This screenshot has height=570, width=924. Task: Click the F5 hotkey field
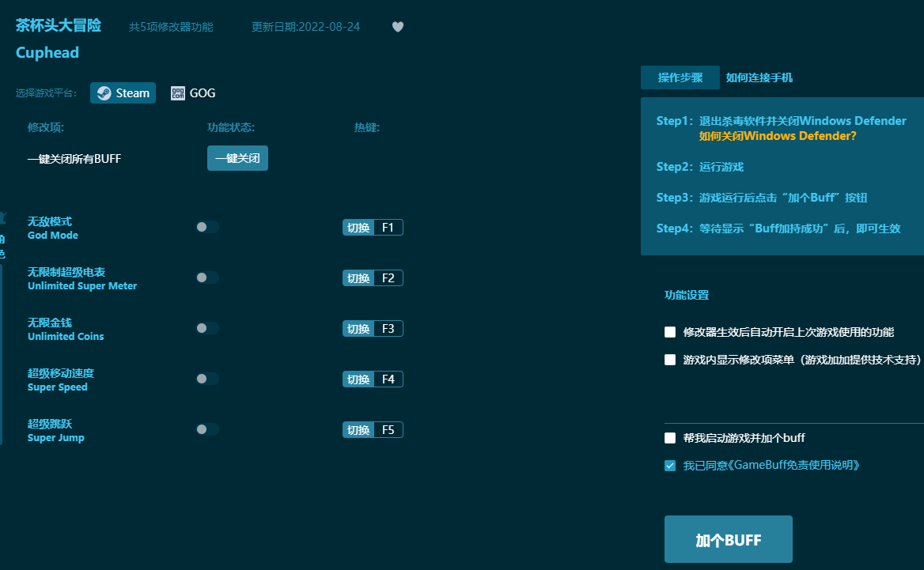388,430
